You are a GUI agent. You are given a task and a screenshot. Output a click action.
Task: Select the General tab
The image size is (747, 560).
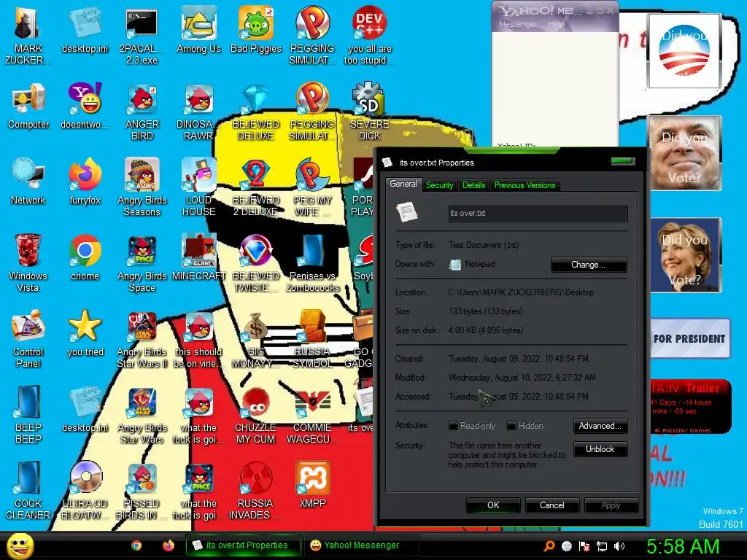coord(403,184)
